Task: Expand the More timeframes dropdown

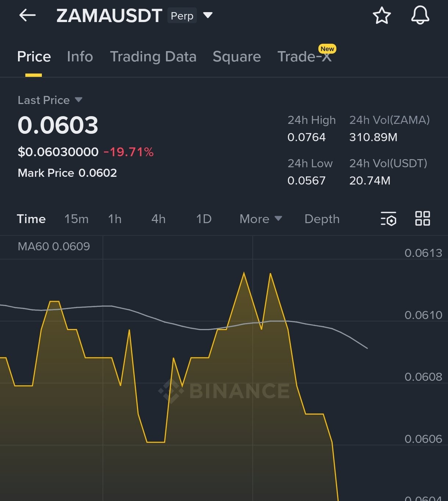Action: tap(260, 219)
